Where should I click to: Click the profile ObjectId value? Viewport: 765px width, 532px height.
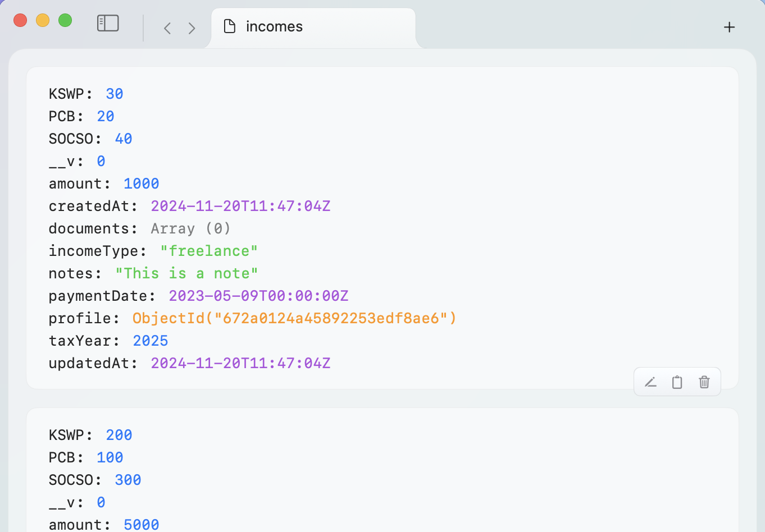[x=294, y=318]
